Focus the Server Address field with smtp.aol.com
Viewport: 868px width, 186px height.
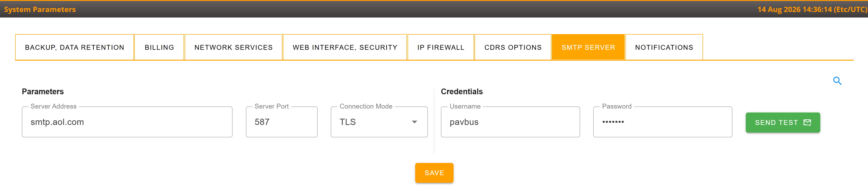click(127, 122)
